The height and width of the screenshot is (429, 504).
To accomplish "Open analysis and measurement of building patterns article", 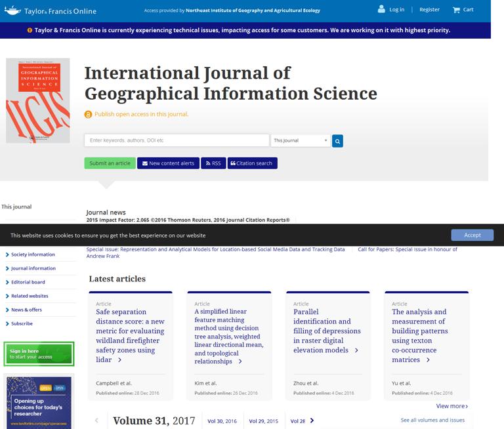I will click(419, 335).
